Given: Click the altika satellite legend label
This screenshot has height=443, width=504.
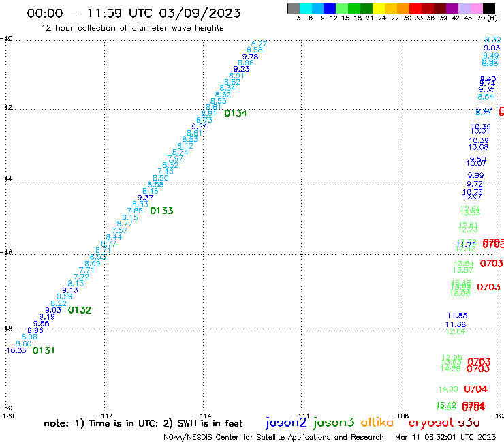Looking at the screenshot, I should (377, 423).
